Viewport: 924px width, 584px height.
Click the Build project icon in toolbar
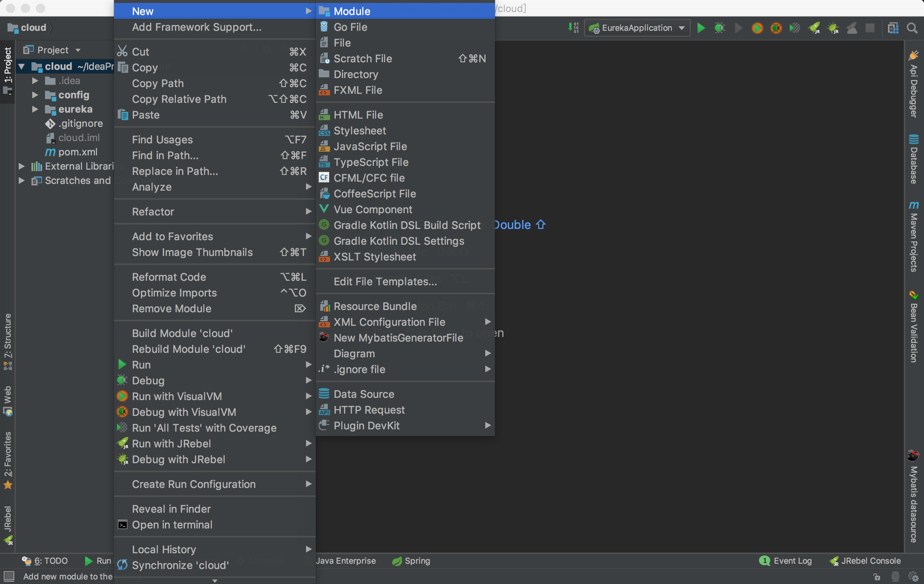coord(573,28)
